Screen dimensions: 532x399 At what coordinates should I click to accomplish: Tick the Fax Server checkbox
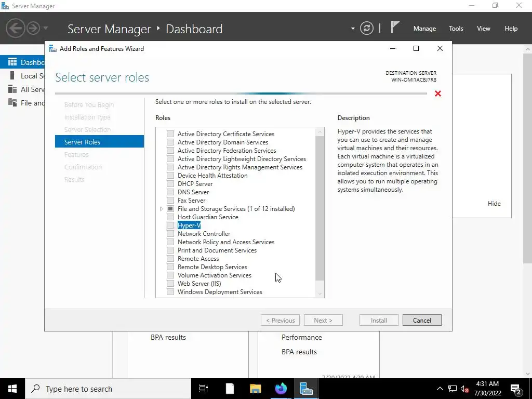tap(170, 200)
